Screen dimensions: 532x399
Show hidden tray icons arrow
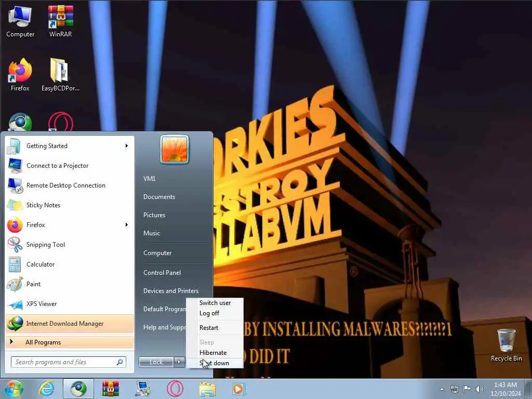442,389
